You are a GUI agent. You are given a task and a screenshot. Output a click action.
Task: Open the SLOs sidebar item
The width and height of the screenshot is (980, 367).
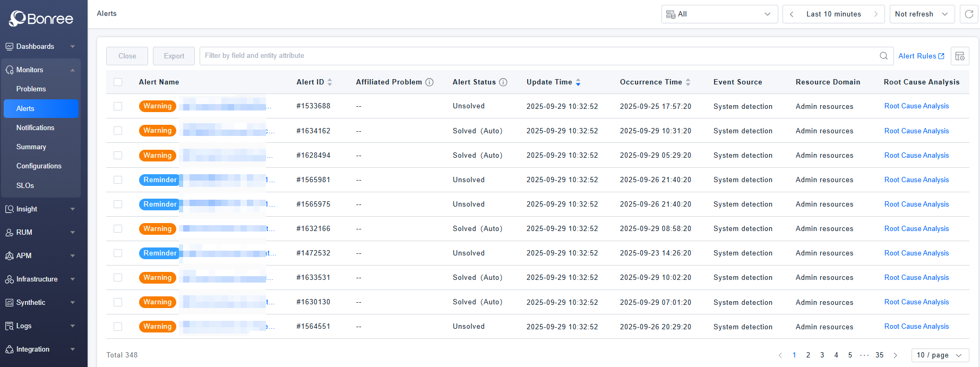click(25, 186)
